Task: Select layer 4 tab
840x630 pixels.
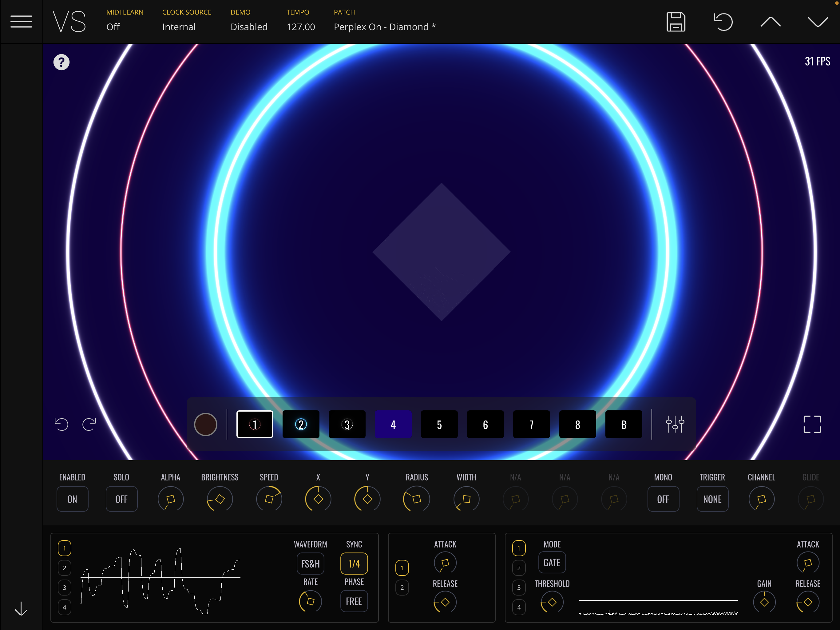Action: pos(393,424)
